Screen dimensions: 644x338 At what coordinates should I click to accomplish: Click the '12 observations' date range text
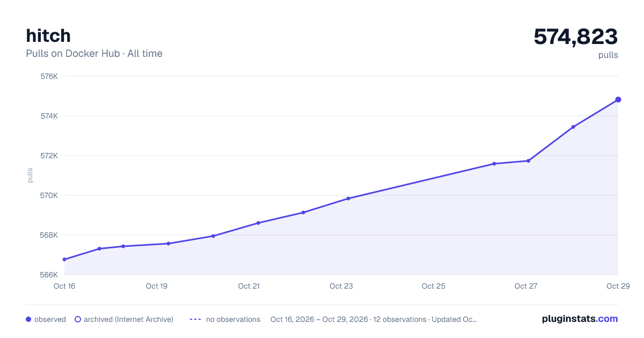(374, 319)
